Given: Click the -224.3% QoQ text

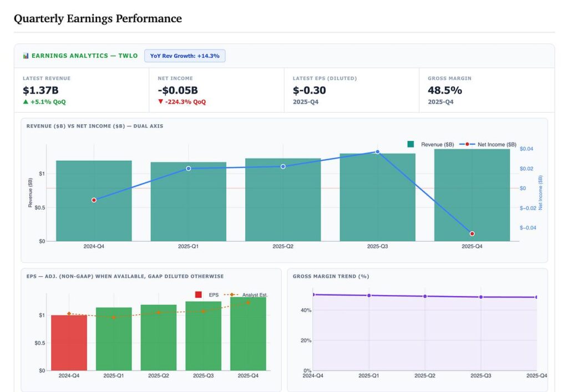Looking at the screenshot, I should 185,101.
